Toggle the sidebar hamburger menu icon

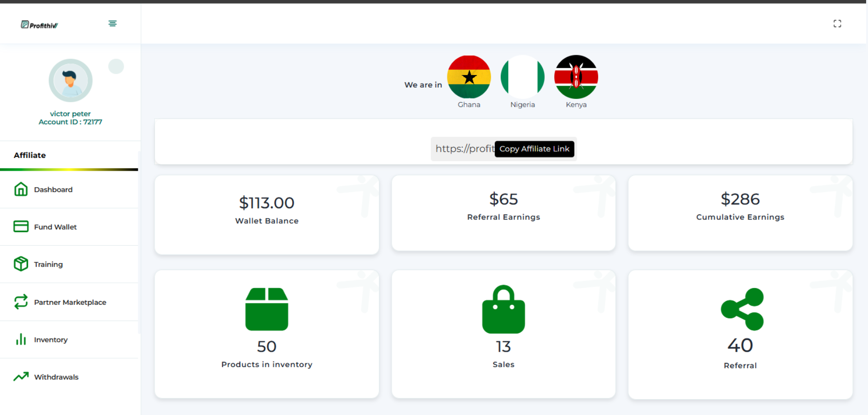coord(112,23)
